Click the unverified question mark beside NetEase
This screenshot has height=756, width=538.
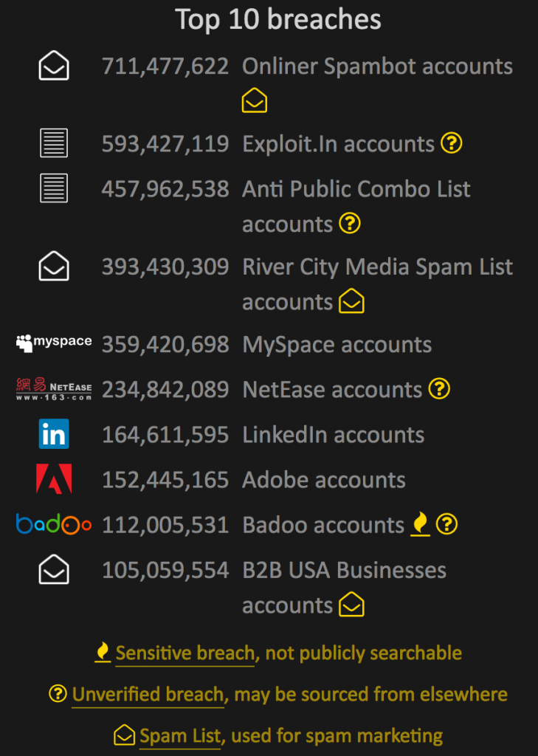[x=439, y=388]
